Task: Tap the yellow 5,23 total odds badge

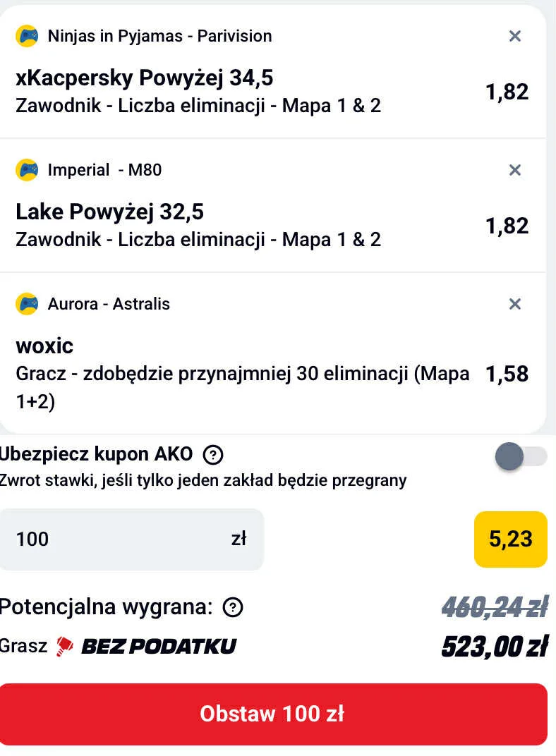Action: 510,539
